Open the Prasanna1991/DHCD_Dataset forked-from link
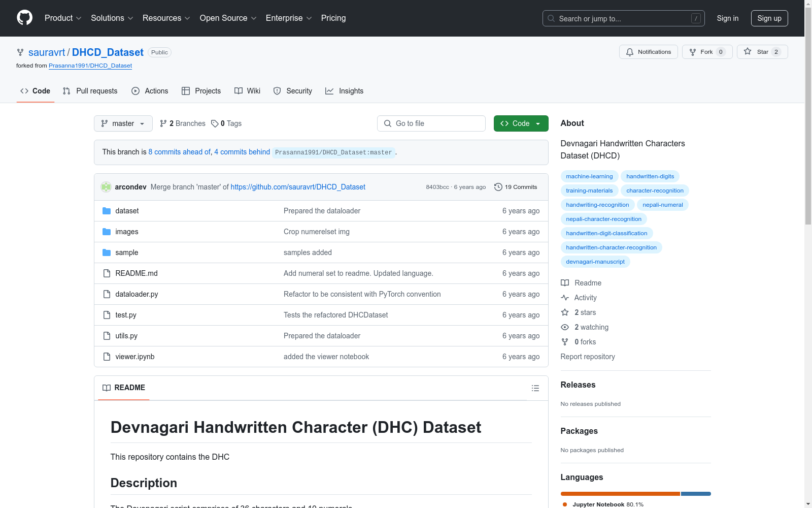The height and width of the screenshot is (508, 812). tap(90, 66)
